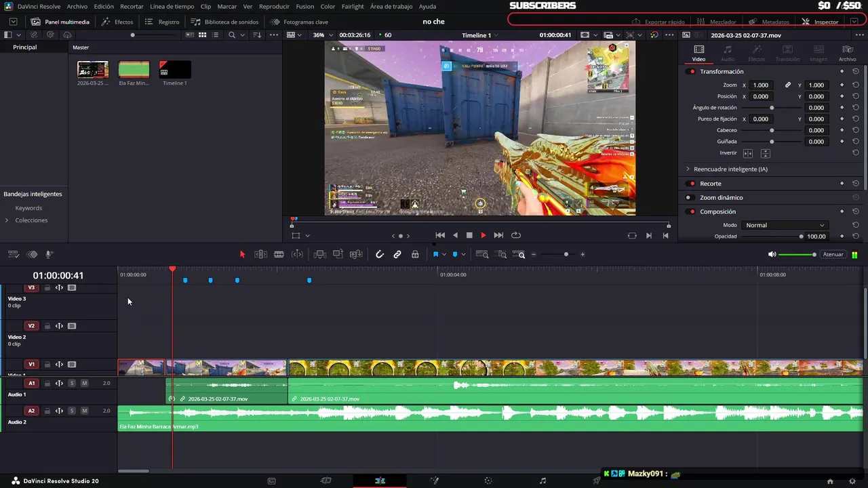
Task: Open the Inspector panel button
Action: (x=820, y=22)
